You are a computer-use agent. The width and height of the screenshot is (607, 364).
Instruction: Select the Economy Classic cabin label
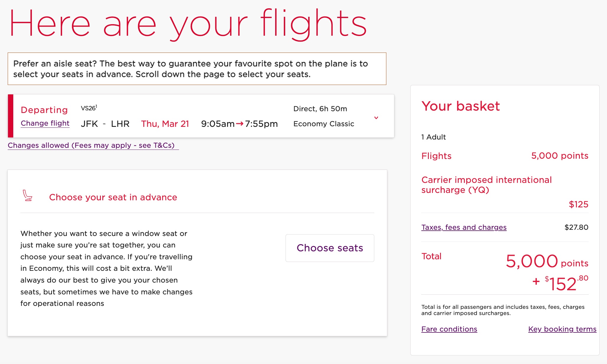(324, 124)
